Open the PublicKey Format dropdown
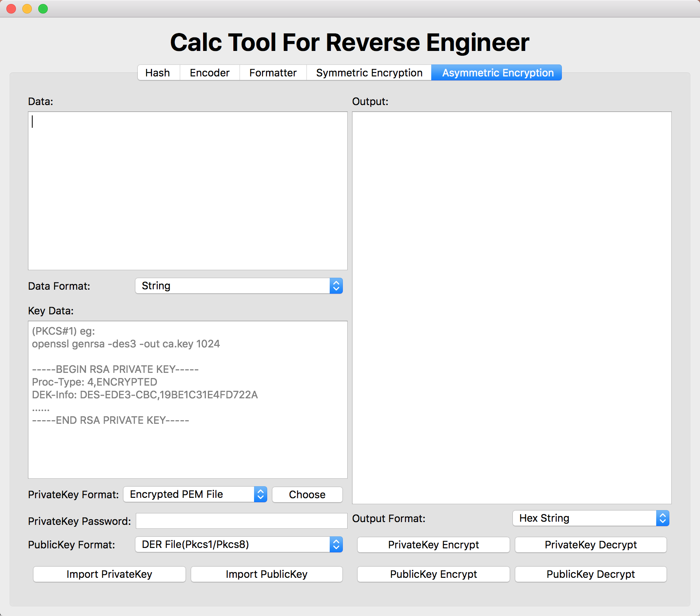 click(239, 544)
